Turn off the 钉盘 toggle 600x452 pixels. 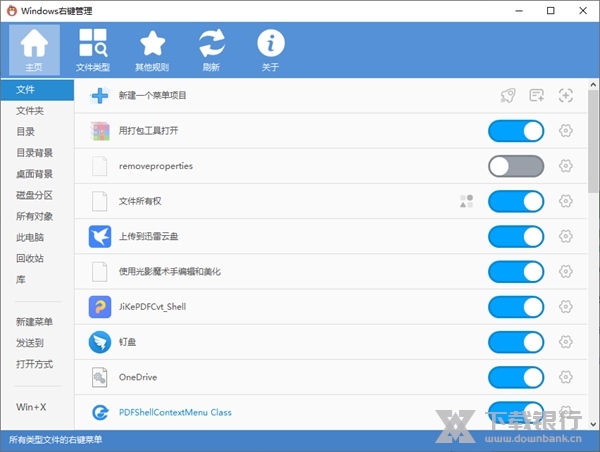point(516,342)
